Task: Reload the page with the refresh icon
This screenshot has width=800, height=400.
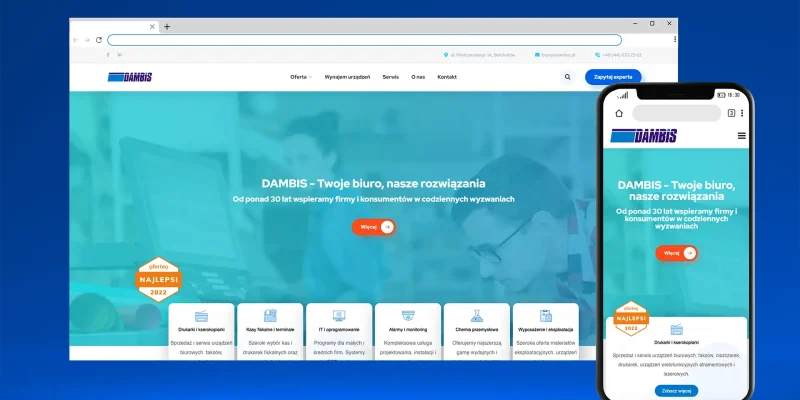Action: [x=99, y=40]
